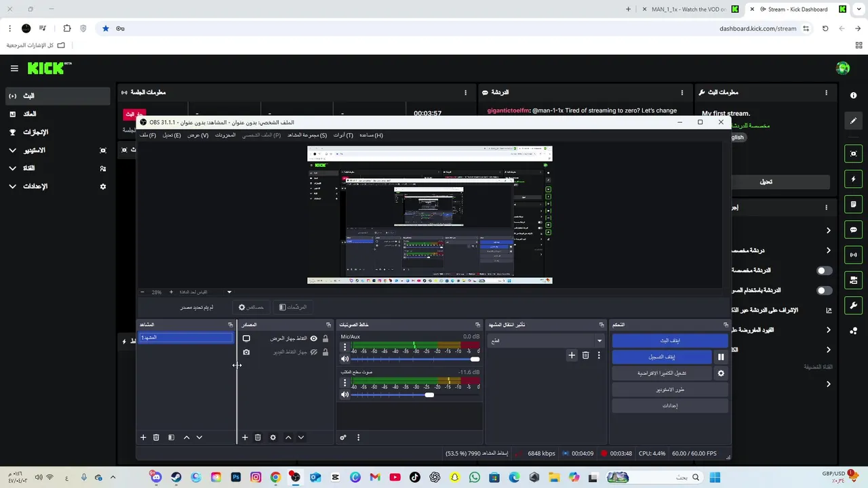Click the chat bubble icon in Kick side rail
Viewport: 868px width, 488px height.
pos(854,230)
